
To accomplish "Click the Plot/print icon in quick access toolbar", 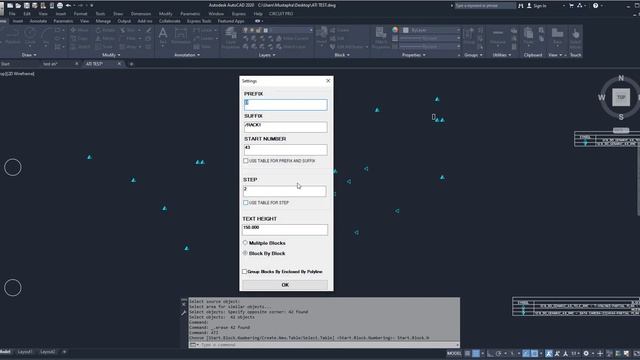I will tap(60, 6).
